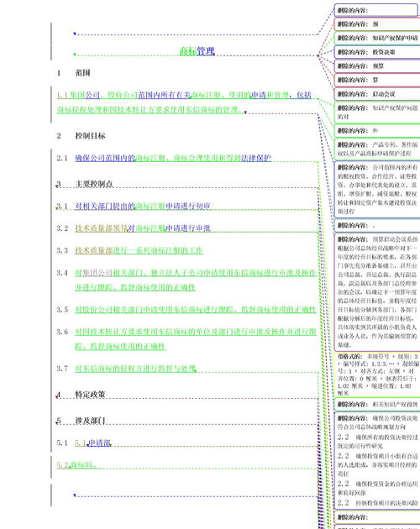Image resolution: width=420 pixels, height=529 pixels.
Task: Click item 3.6 about 技术转让方
Action: coord(186,338)
